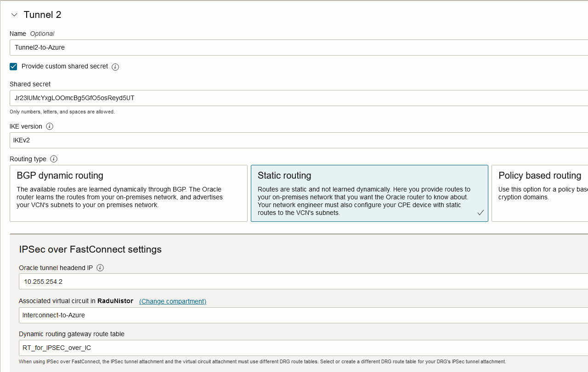Select the Static routing card title

pos(284,175)
